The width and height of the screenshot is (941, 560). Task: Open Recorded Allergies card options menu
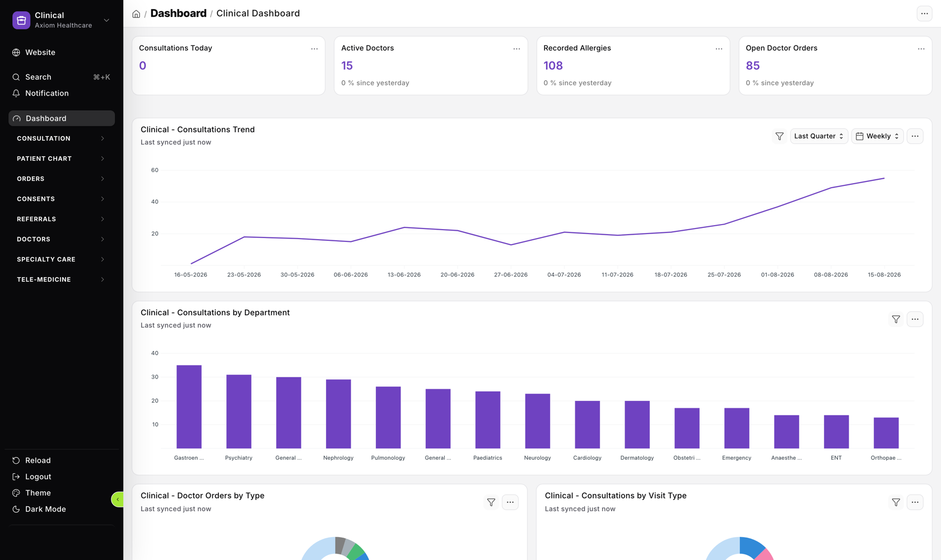tap(719, 49)
